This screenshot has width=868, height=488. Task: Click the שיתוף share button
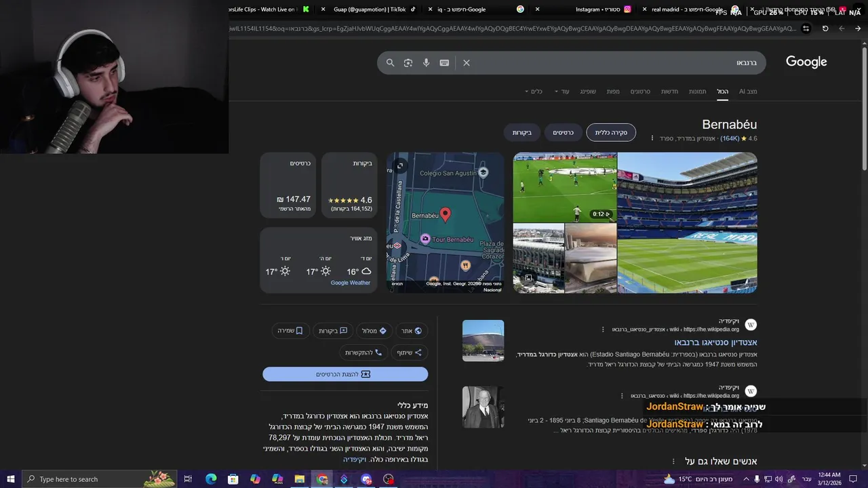[x=409, y=352]
